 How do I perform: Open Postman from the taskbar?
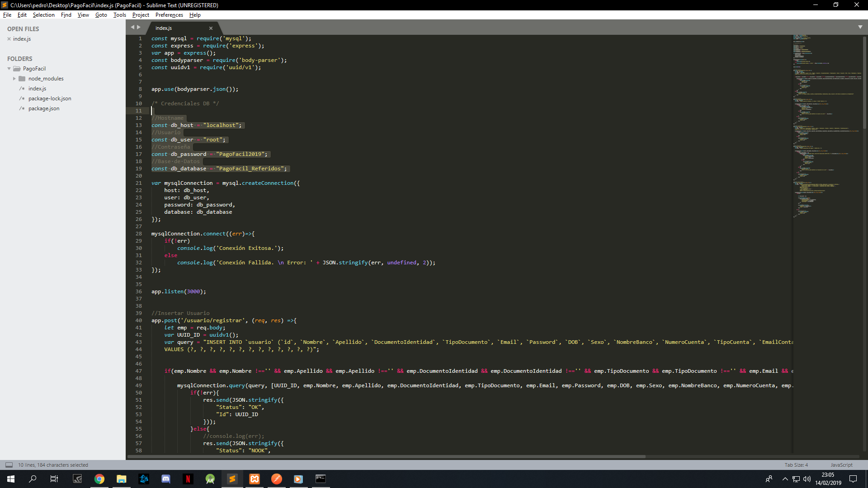click(x=277, y=479)
